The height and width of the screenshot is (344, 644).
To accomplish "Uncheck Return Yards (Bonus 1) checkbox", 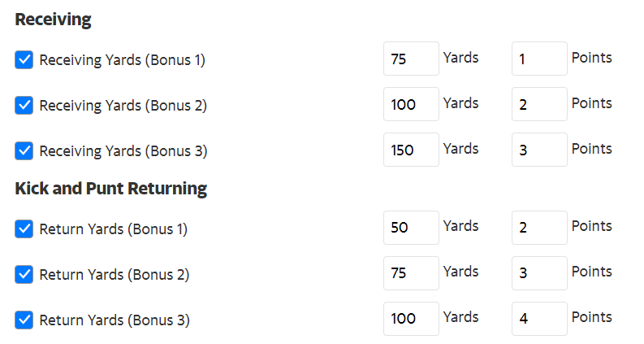I will (x=24, y=229).
